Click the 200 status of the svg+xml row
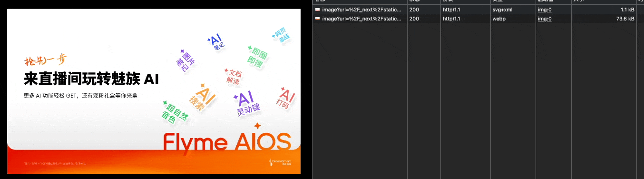Viewport: 644px width, 179px height. click(x=414, y=10)
